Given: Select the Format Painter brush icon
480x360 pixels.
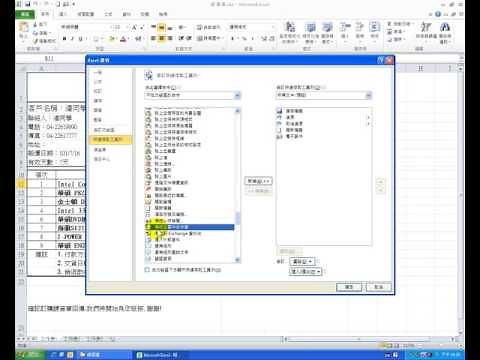Looking at the screenshot, I should click(x=36, y=41).
